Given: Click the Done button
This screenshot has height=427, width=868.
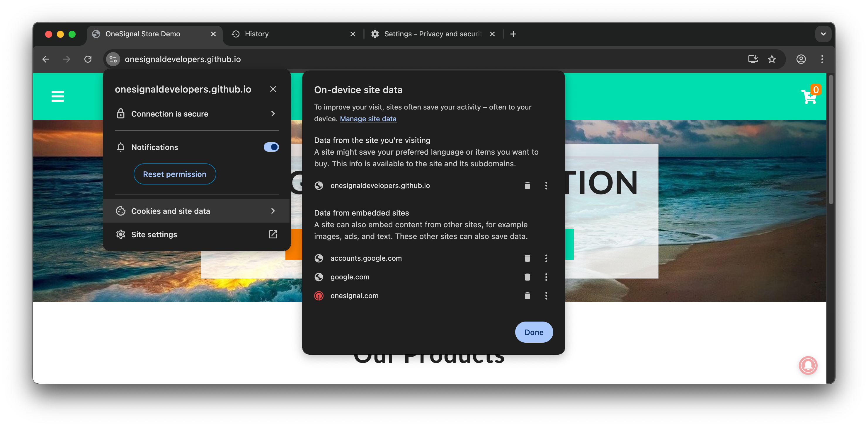Looking at the screenshot, I should (534, 332).
